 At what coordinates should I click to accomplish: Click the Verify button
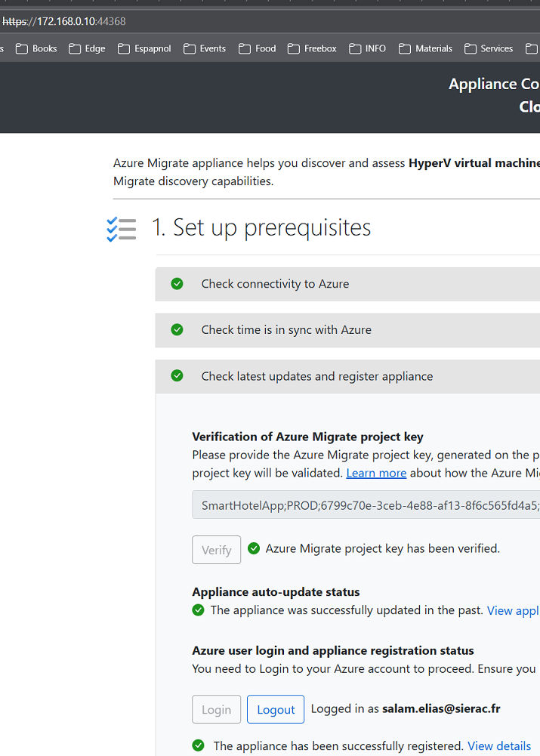tap(217, 550)
